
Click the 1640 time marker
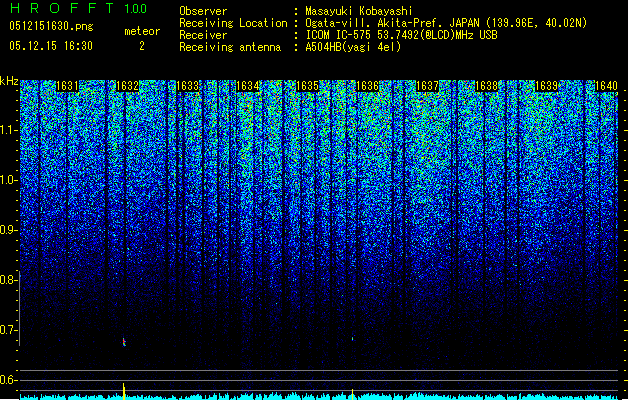click(606, 86)
